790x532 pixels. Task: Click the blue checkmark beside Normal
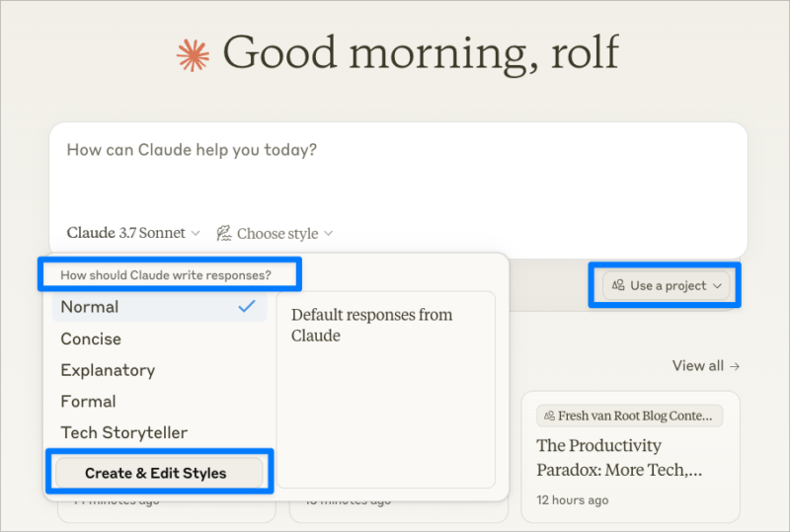pos(247,307)
